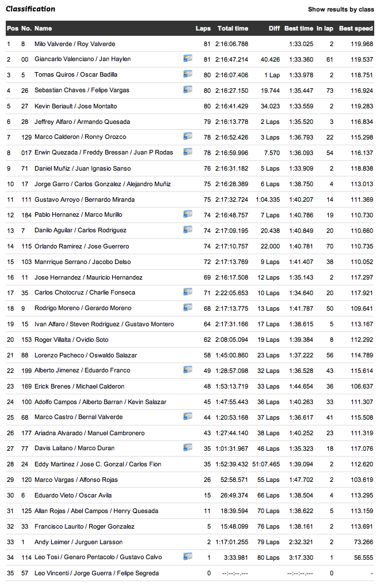This screenshot has height=588, width=380.
Task: Select the Milo Valverde / Roy Valverde row
Action: pos(75,44)
